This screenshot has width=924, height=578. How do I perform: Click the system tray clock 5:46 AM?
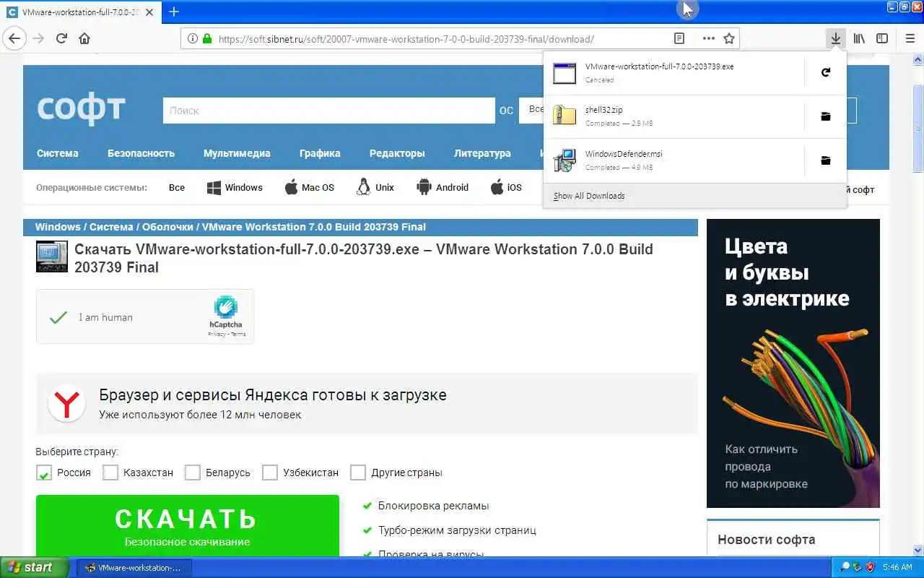[897, 567]
